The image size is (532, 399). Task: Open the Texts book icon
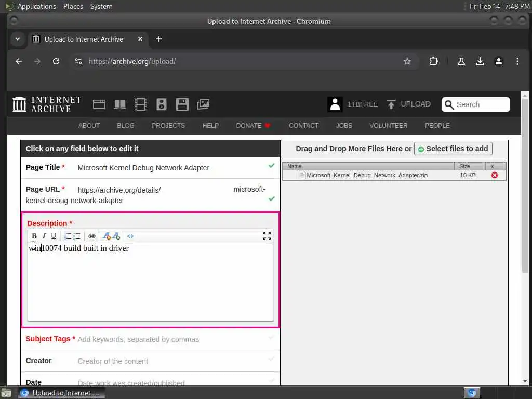click(x=120, y=104)
